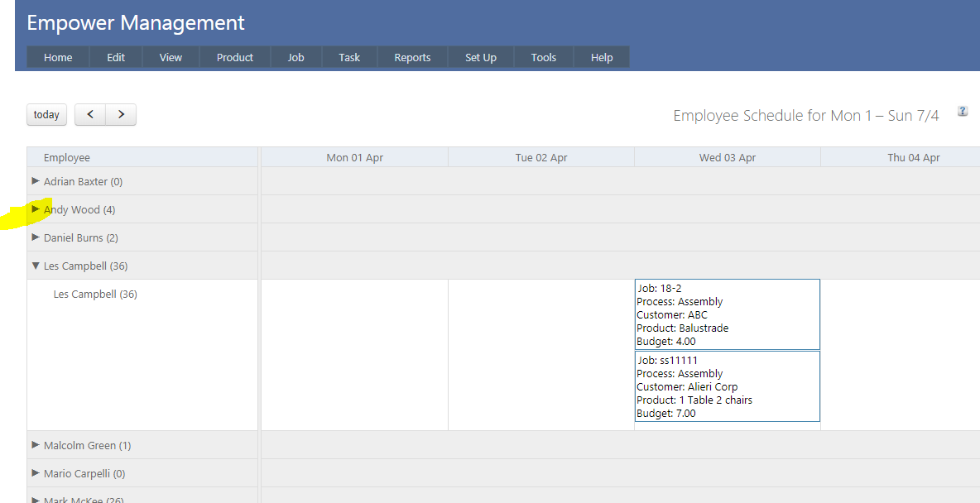Open the Home menu
980x503 pixels.
(x=58, y=57)
